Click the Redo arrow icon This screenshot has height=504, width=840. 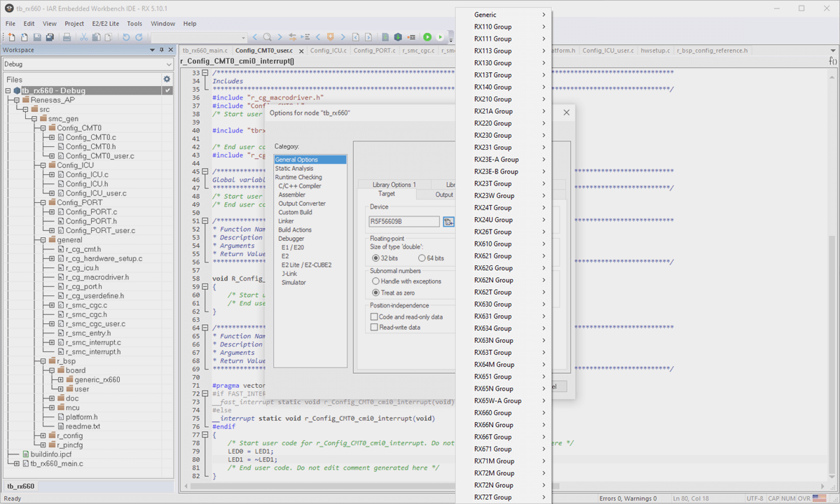tap(139, 37)
